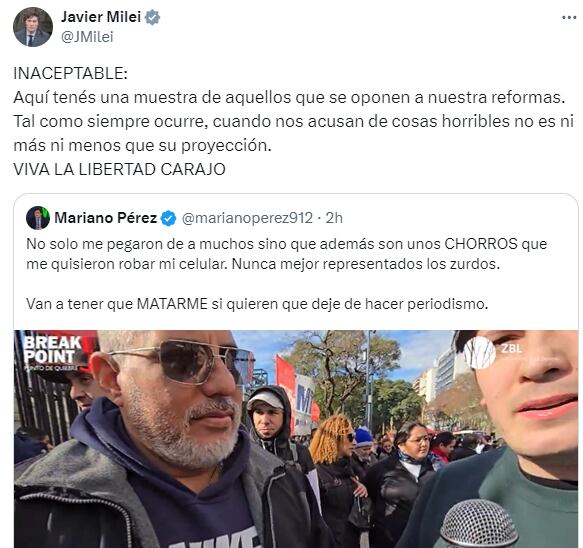Click the quoted tweet text about CHORROS
Viewport: 583px width, 548px height.
286,254
